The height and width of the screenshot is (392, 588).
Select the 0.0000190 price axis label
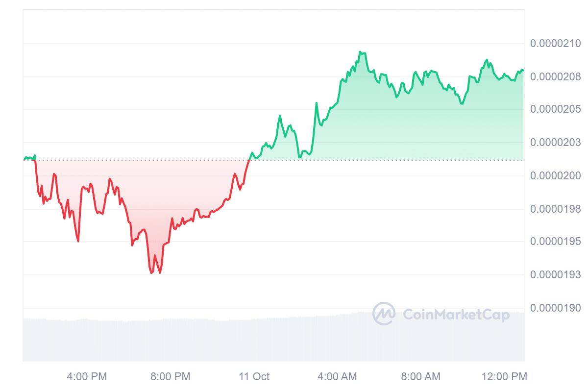[555, 308]
